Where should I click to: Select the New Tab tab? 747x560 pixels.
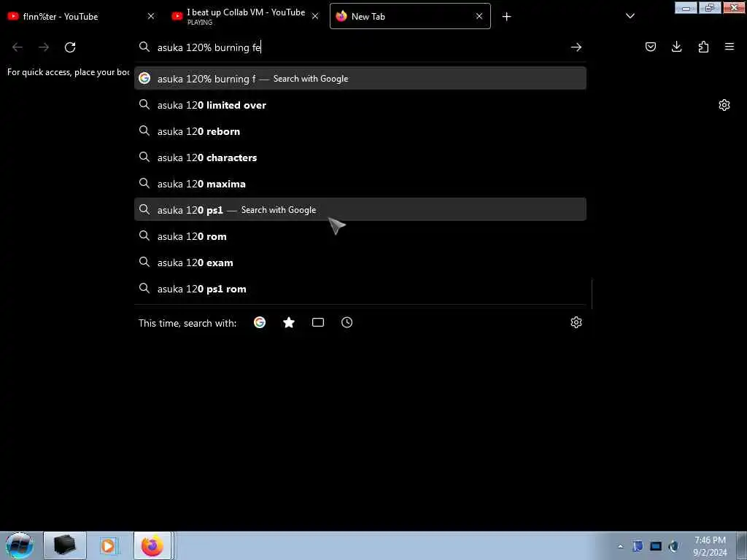(410, 16)
